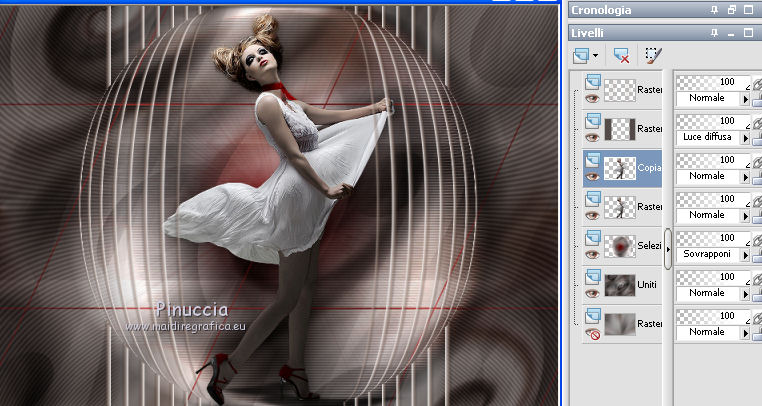Hide the Copia layer via eye icon
Image resolution: width=762 pixels, height=406 pixels.
tap(591, 175)
